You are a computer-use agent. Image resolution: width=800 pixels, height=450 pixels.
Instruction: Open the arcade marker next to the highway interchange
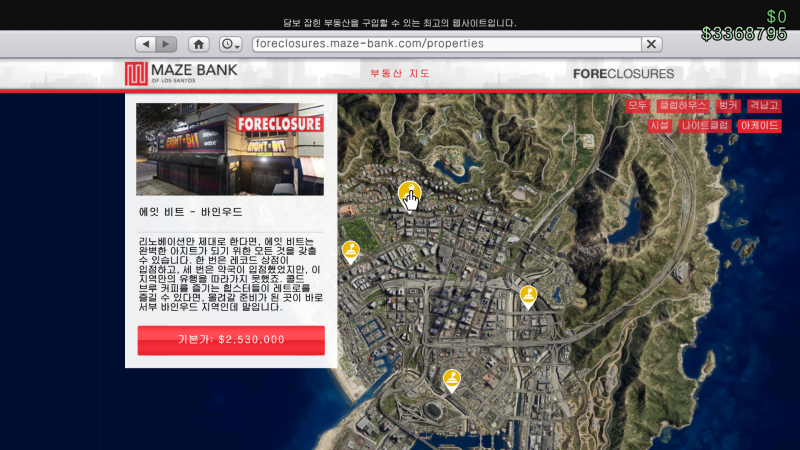click(x=528, y=296)
